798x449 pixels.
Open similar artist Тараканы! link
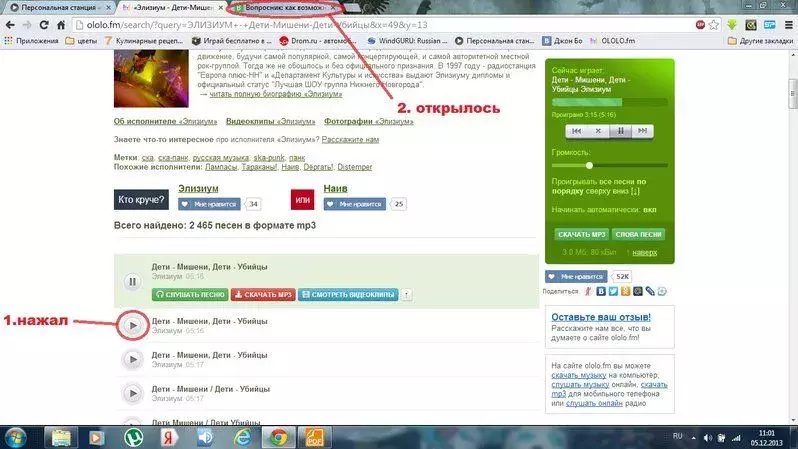(x=259, y=167)
